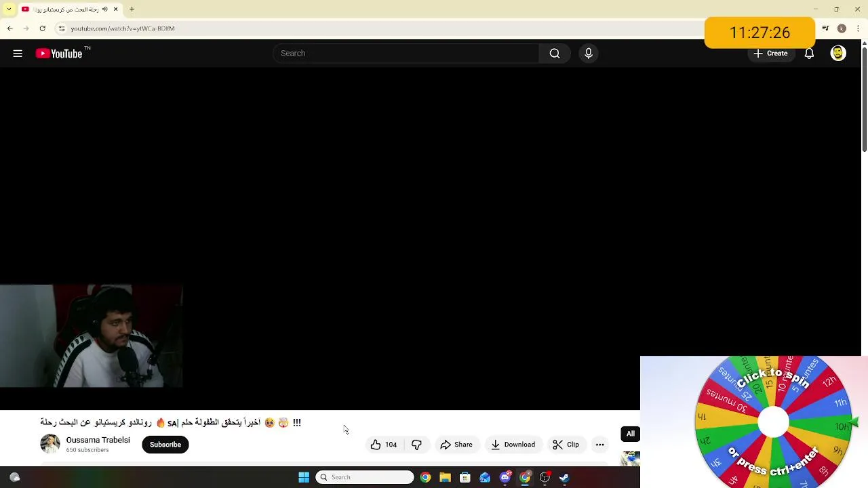This screenshot has width=868, height=488.
Task: Create a Clip from the video
Action: (x=566, y=445)
